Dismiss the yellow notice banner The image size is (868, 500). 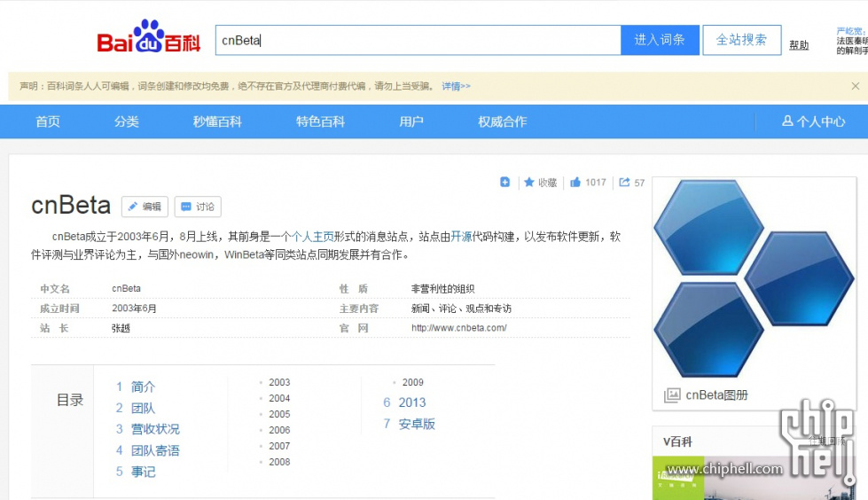pyautogui.click(x=856, y=86)
